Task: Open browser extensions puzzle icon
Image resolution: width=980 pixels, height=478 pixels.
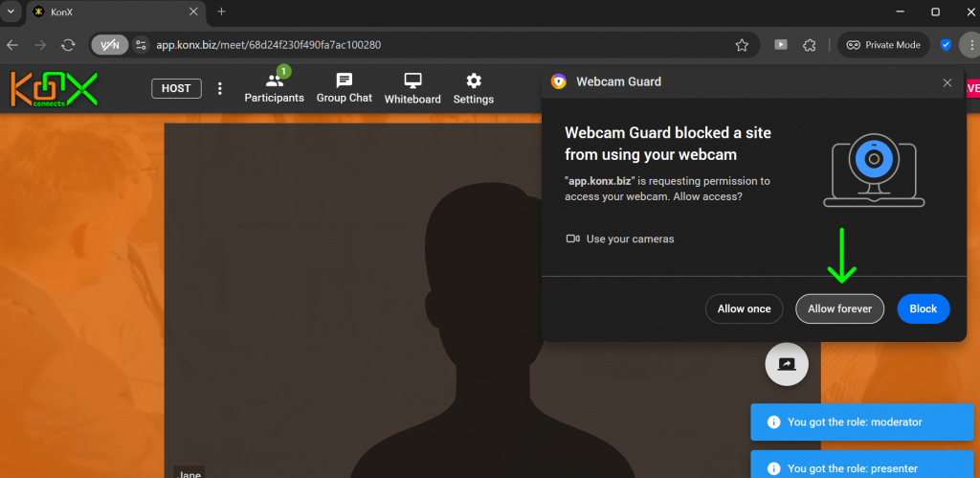Action: pos(810,45)
